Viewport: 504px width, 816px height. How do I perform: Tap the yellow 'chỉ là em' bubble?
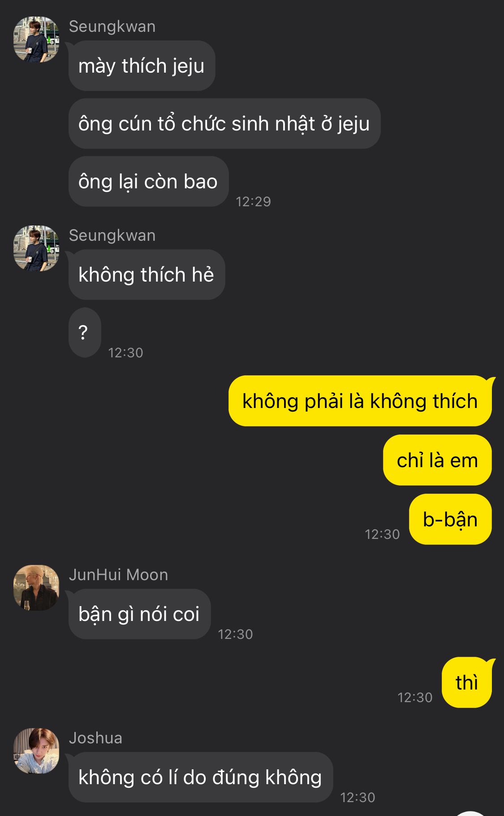pos(437,460)
